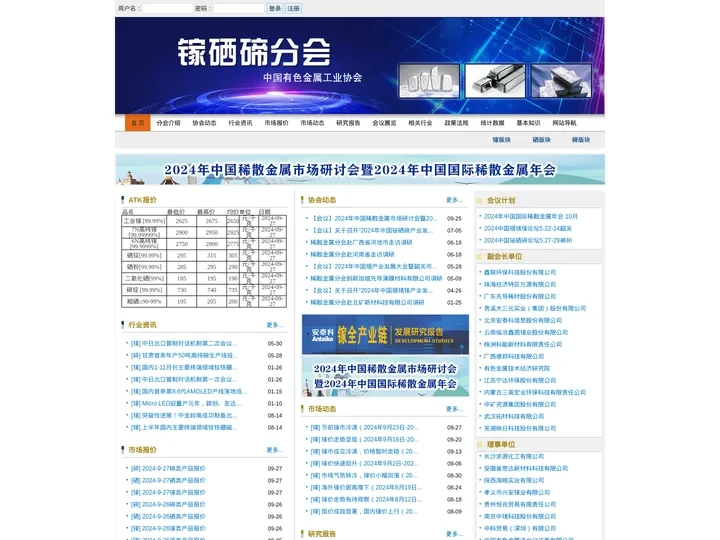Click the 碲锭[99.99%] product cell

(x=144, y=290)
